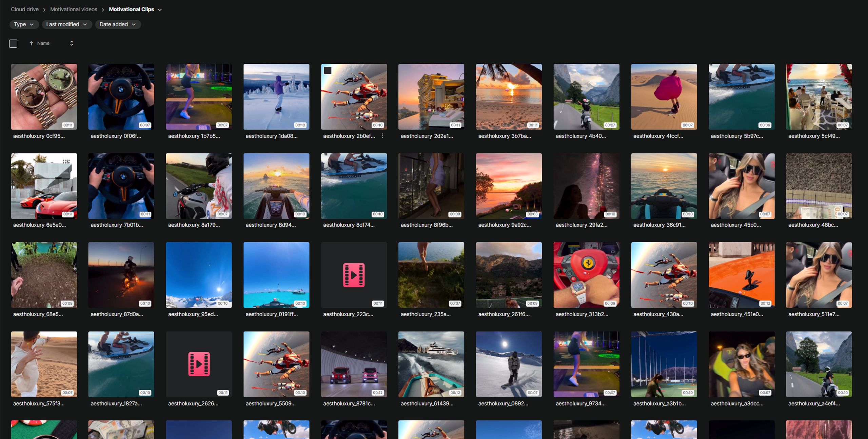The width and height of the screenshot is (868, 439).
Task: Click the file name aestholuxury_a4ef4...
Action: (x=814, y=403)
